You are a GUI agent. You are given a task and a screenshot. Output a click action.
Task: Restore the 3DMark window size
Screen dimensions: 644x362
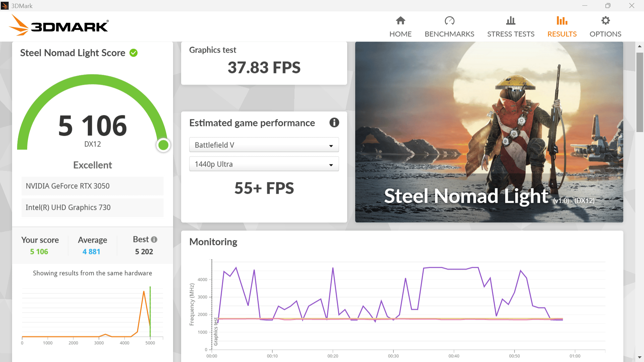608,6
